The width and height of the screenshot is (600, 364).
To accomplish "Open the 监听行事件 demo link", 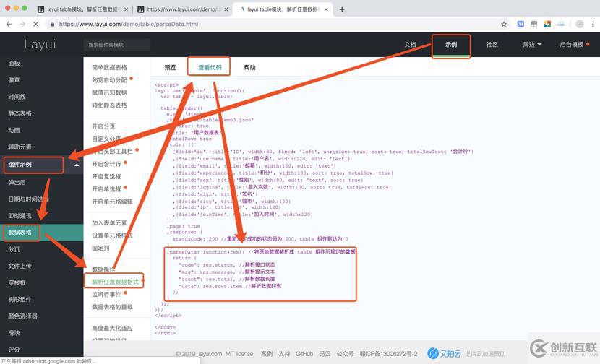I will pyautogui.click(x=106, y=295).
